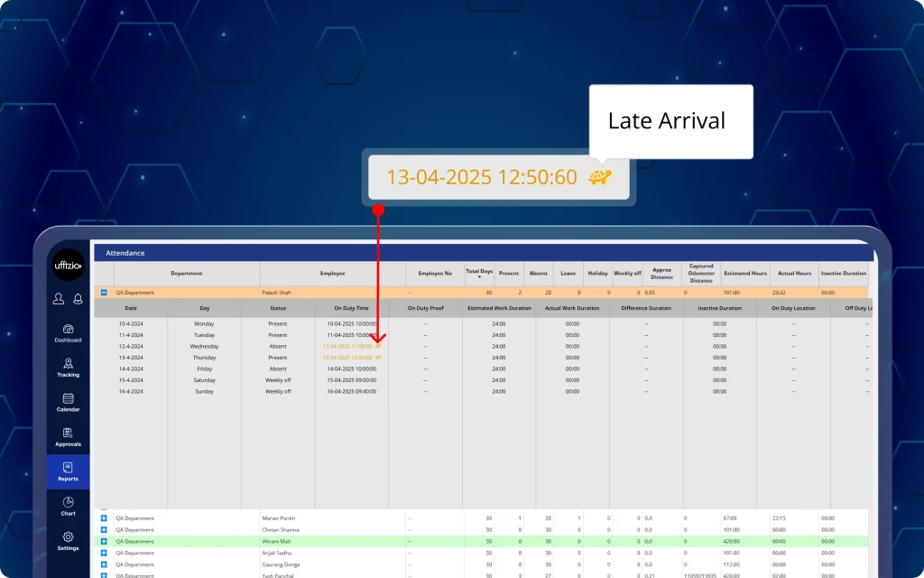Viewport: 924px width, 578px height.
Task: Click the Absent column header
Action: (x=538, y=274)
